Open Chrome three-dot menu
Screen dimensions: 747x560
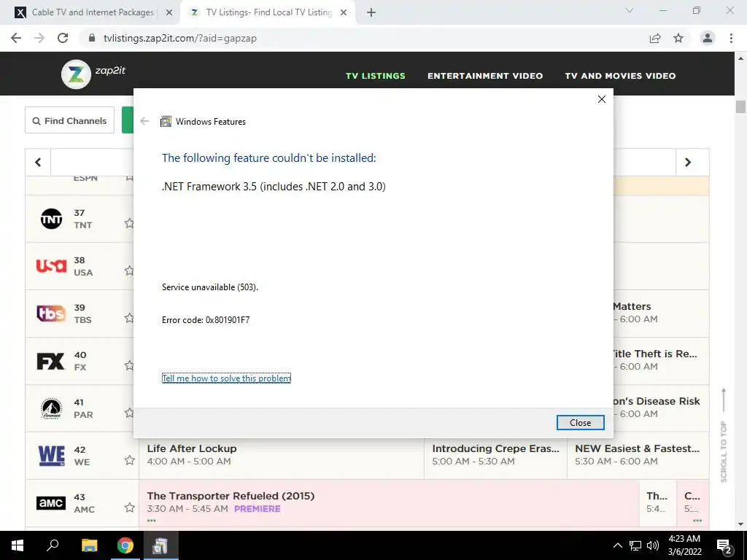(731, 38)
